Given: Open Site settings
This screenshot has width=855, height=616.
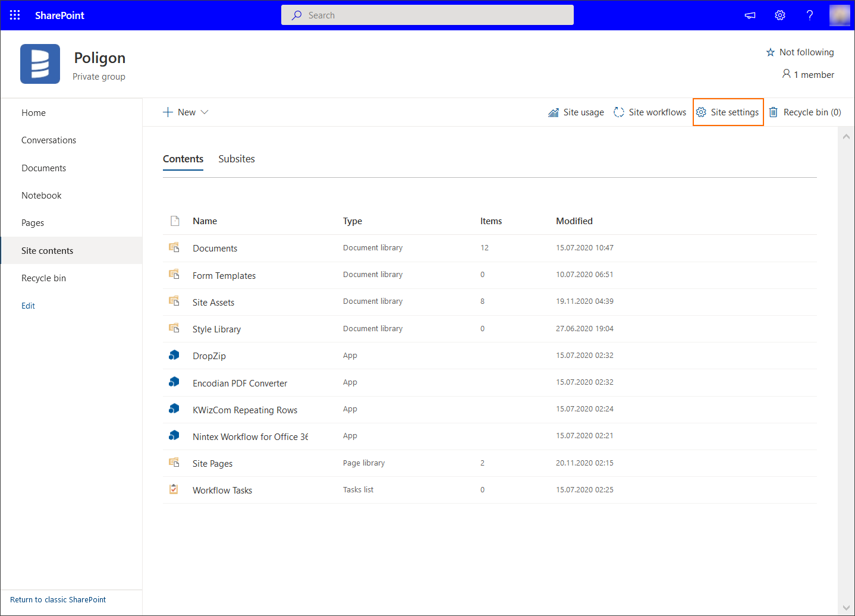Looking at the screenshot, I should tap(728, 112).
